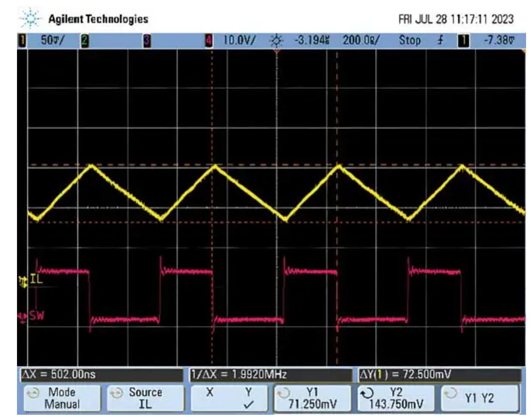Click the Stop acquisition status
The image size is (532, 419).
coord(410,41)
